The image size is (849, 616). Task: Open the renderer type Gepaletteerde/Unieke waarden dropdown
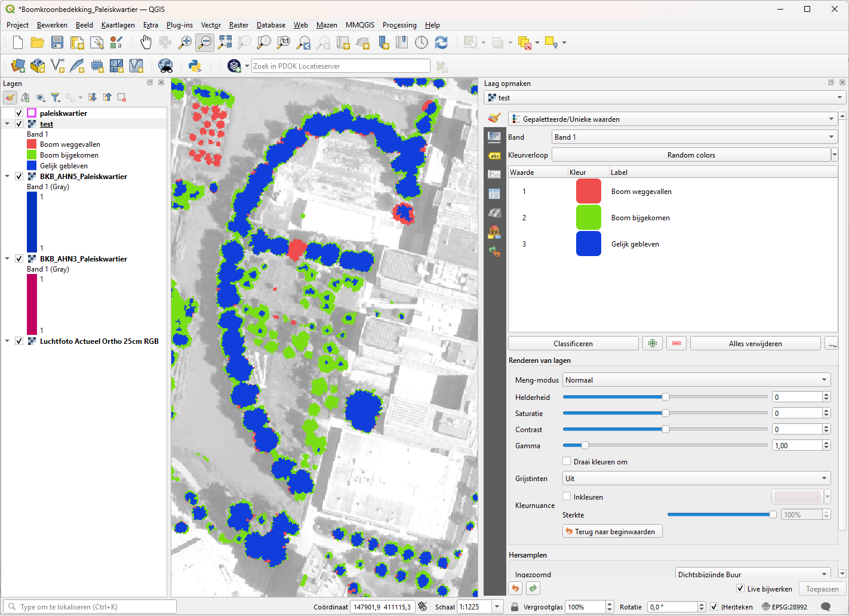tap(672, 119)
